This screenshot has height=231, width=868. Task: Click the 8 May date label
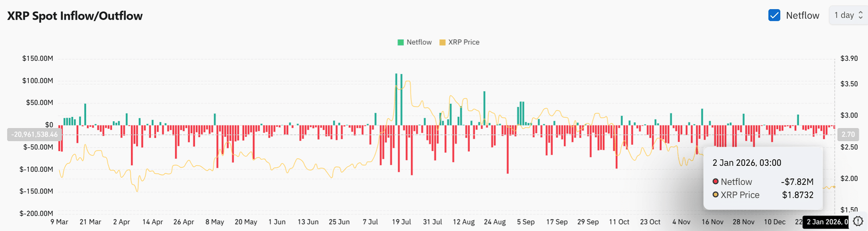pyautogui.click(x=215, y=222)
